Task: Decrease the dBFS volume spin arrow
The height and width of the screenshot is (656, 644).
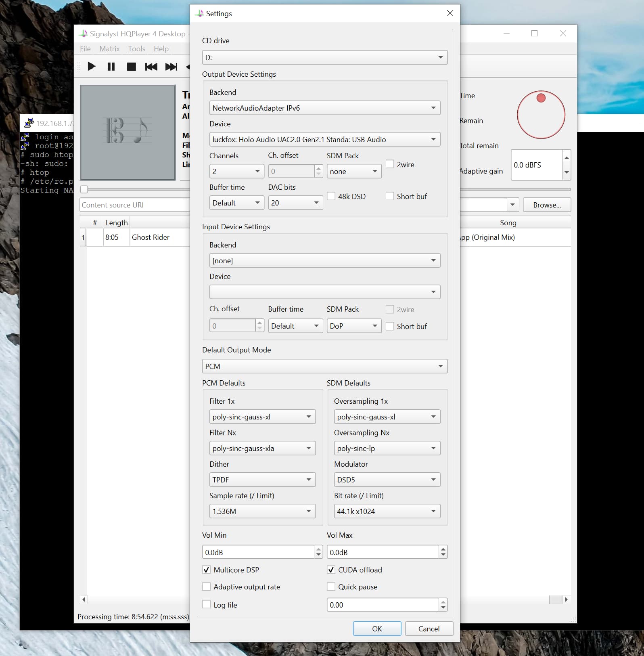Action: (567, 172)
